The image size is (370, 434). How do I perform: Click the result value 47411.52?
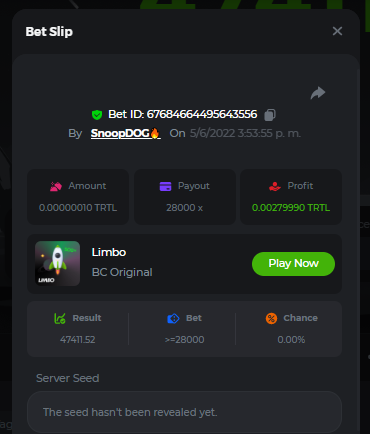click(x=78, y=340)
